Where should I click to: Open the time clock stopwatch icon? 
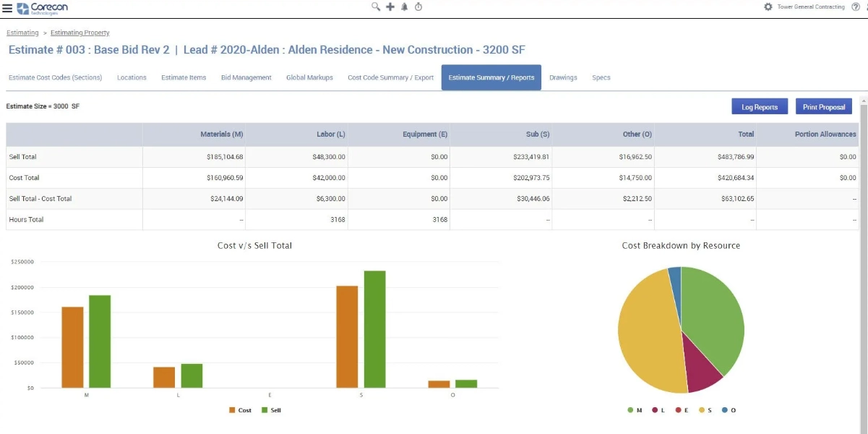tap(418, 7)
